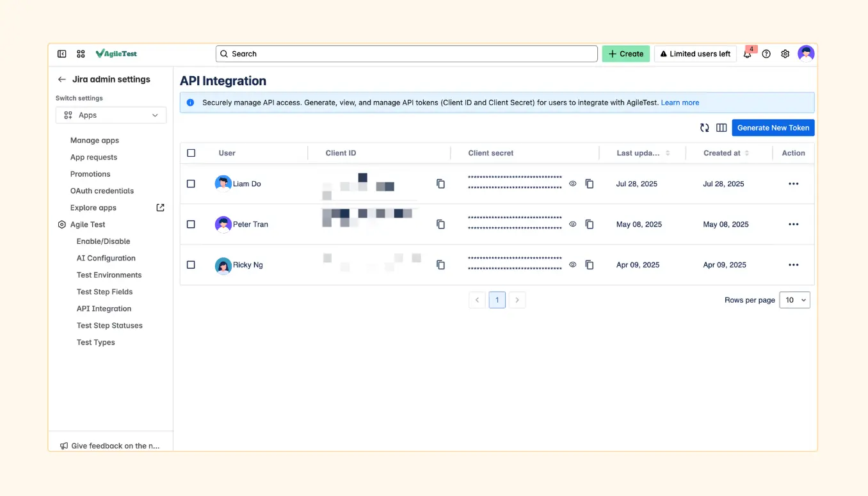The height and width of the screenshot is (496, 868).
Task: Collapse the sidebar panel icon
Action: (x=62, y=54)
